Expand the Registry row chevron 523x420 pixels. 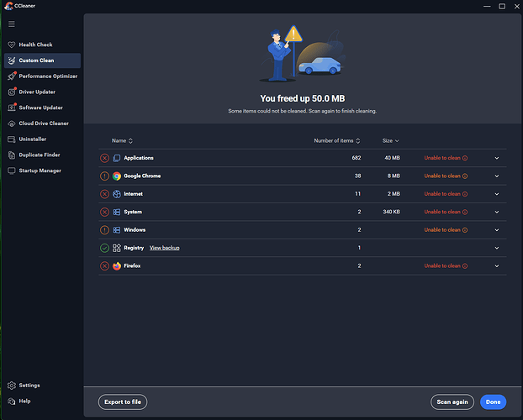click(497, 248)
